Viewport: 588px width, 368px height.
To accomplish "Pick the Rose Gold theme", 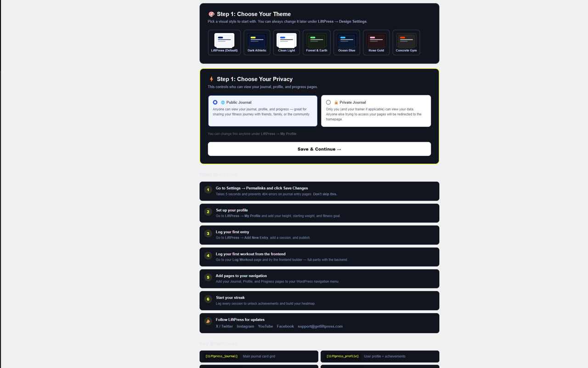I will click(376, 42).
